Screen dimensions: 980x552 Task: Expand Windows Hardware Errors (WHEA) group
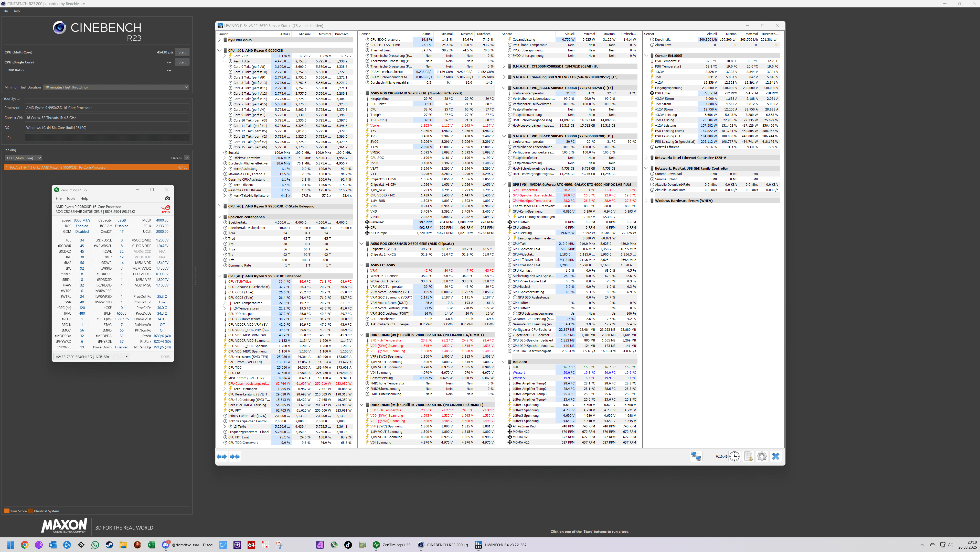pos(646,201)
